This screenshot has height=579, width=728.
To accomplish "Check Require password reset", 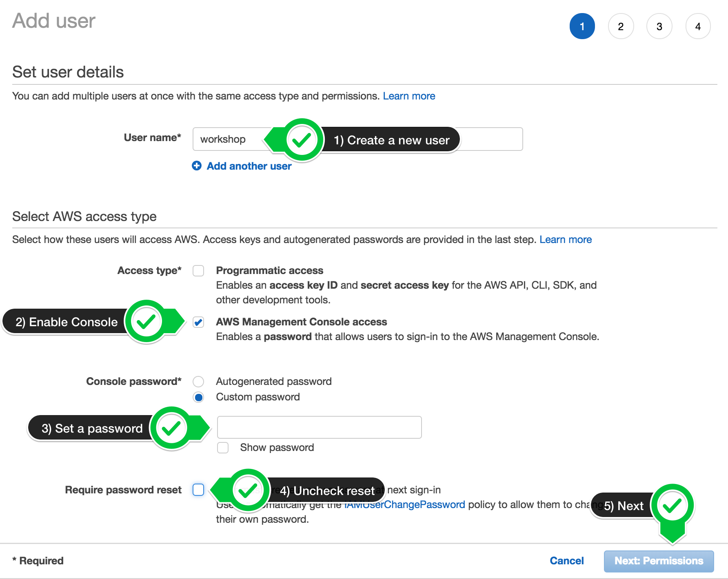I will (x=198, y=490).
